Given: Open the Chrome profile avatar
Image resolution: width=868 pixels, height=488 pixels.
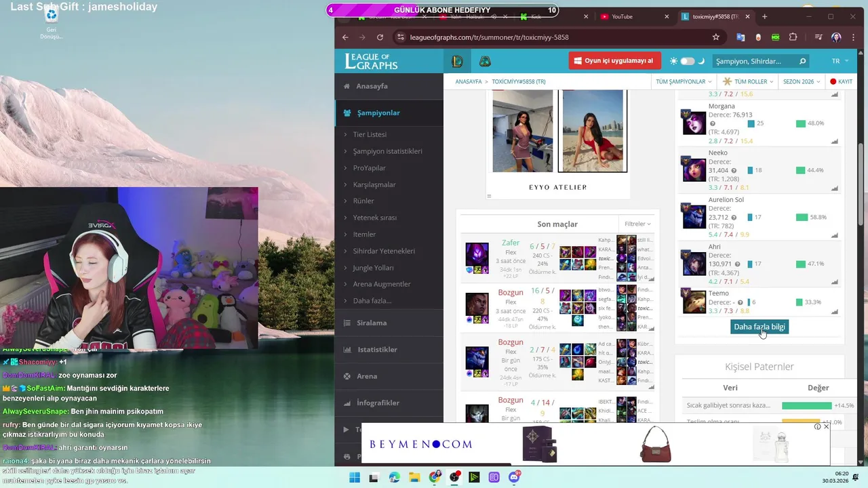Looking at the screenshot, I should tap(836, 37).
